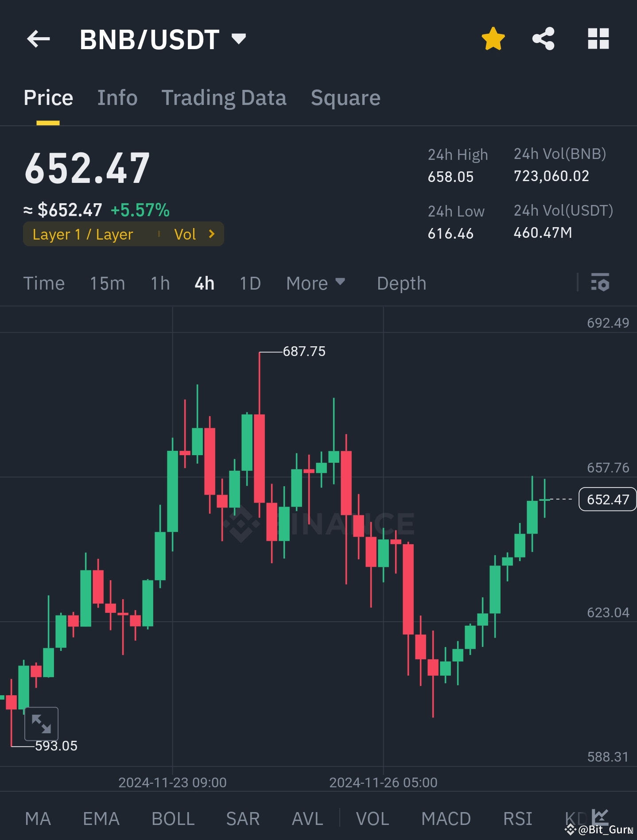Open the Trading Data tab
Screen dimensions: 637x840
pyautogui.click(x=224, y=97)
